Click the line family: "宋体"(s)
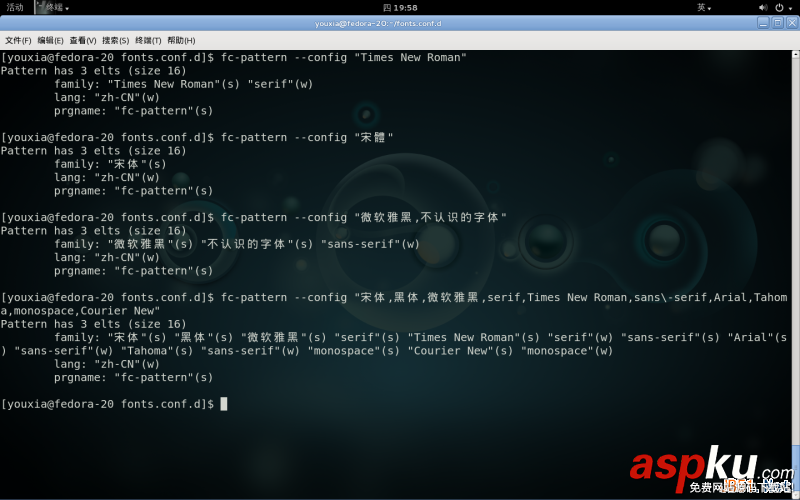 click(x=110, y=164)
